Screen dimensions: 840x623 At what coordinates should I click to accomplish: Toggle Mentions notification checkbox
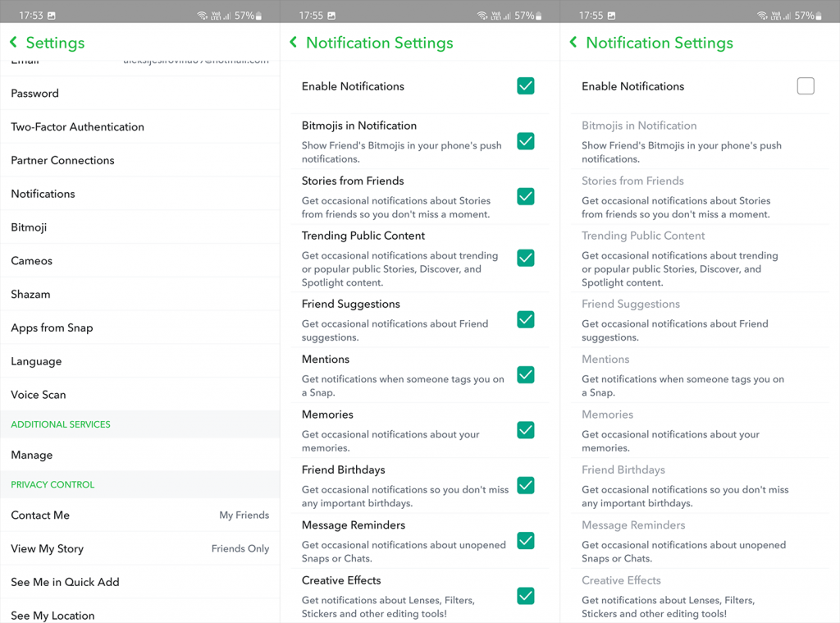click(x=526, y=375)
